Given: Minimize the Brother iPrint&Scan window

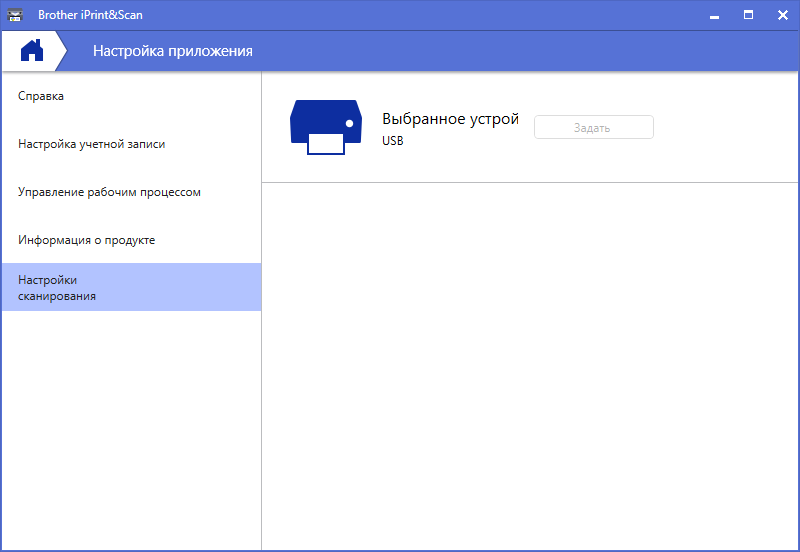Looking at the screenshot, I should coord(714,15).
